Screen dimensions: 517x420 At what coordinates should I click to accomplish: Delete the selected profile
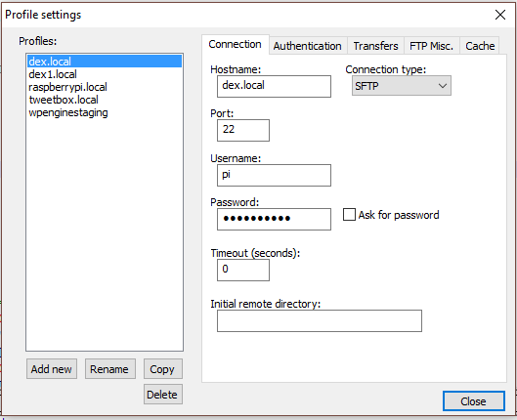tap(163, 395)
